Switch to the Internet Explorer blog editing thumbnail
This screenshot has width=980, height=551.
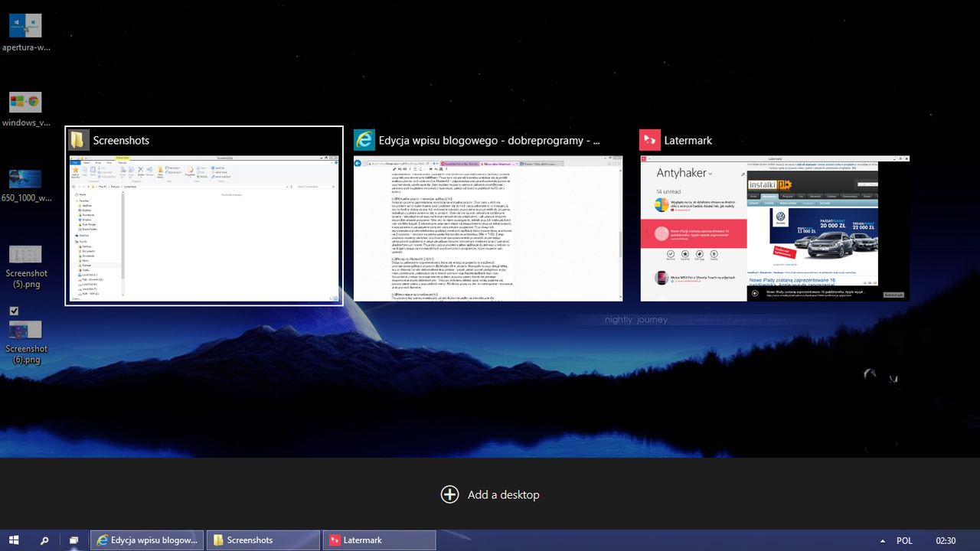coord(488,229)
